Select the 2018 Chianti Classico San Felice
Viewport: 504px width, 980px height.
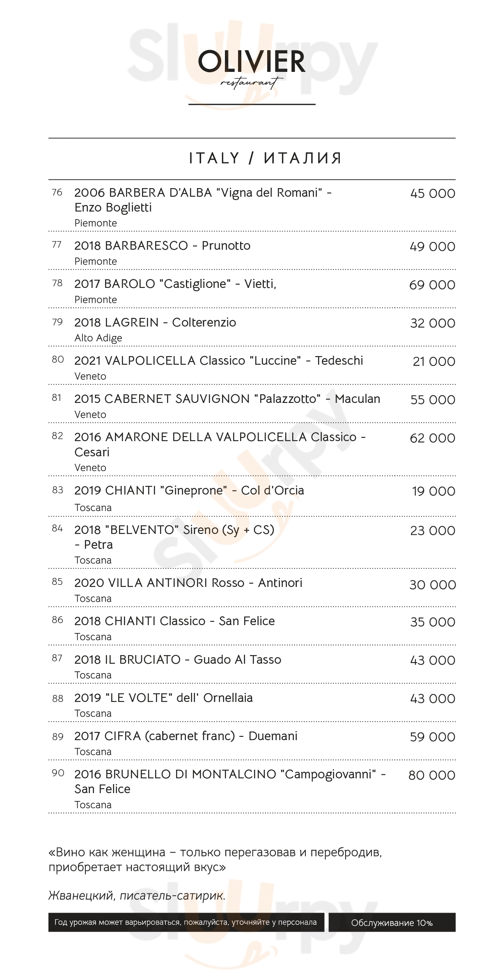[174, 621]
